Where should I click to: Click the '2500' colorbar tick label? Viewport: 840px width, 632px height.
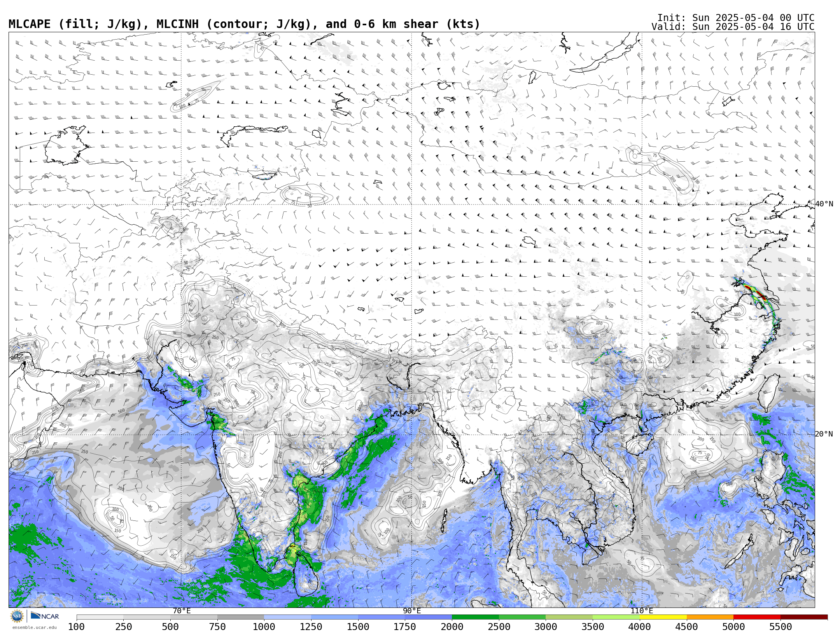(499, 627)
